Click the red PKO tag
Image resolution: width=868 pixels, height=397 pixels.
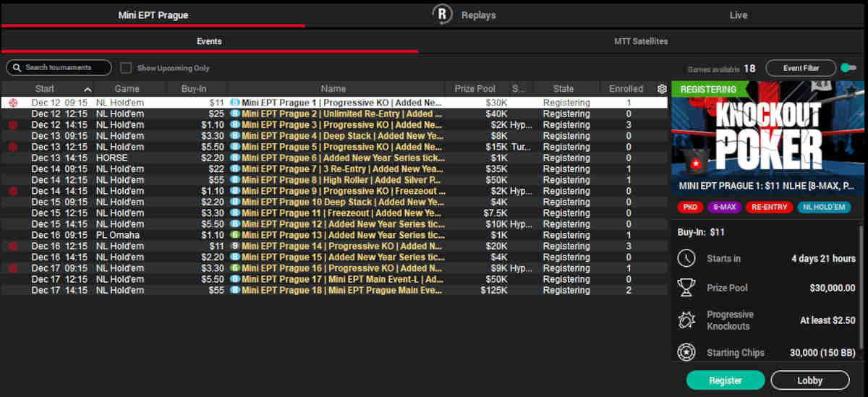click(690, 208)
